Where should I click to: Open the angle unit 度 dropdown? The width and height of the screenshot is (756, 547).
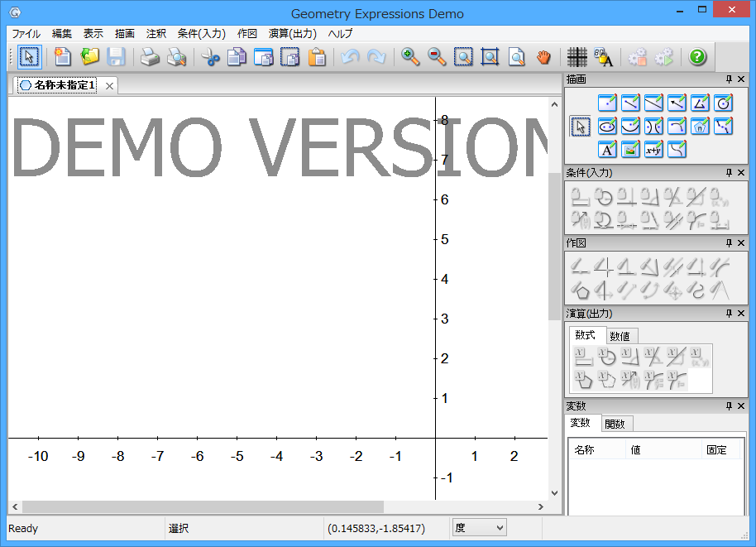pos(480,528)
